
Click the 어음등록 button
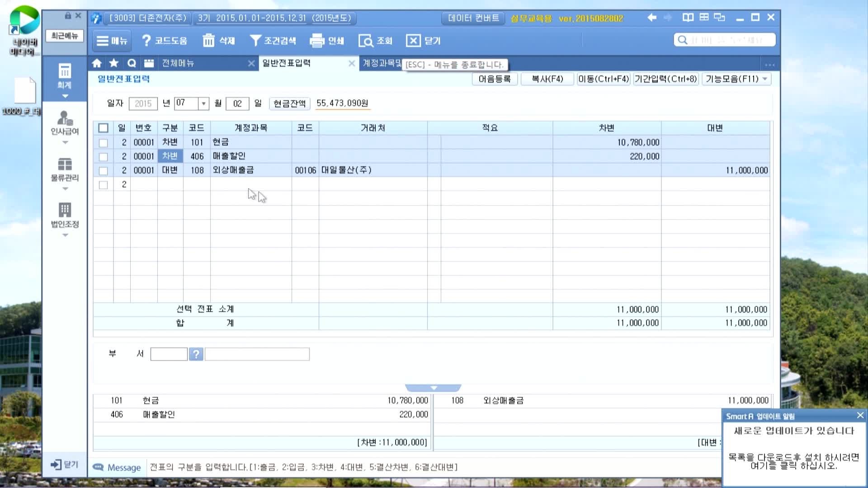pyautogui.click(x=495, y=79)
